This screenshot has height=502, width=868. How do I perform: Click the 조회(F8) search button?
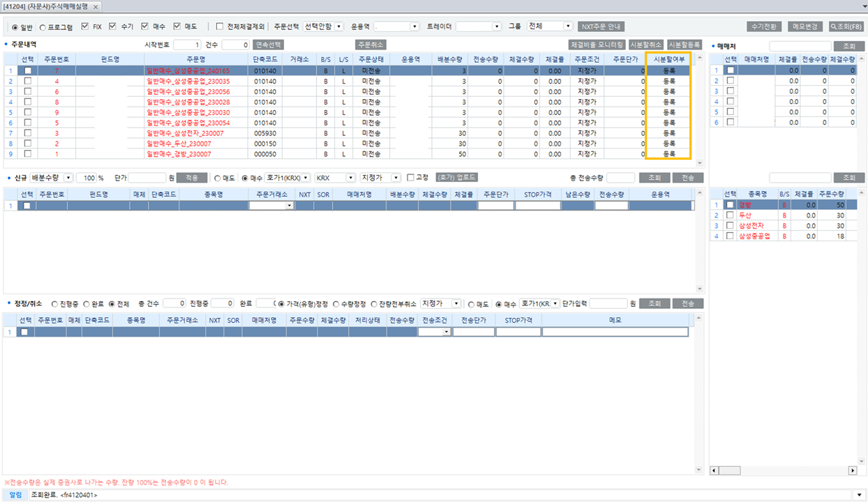pyautogui.click(x=846, y=26)
